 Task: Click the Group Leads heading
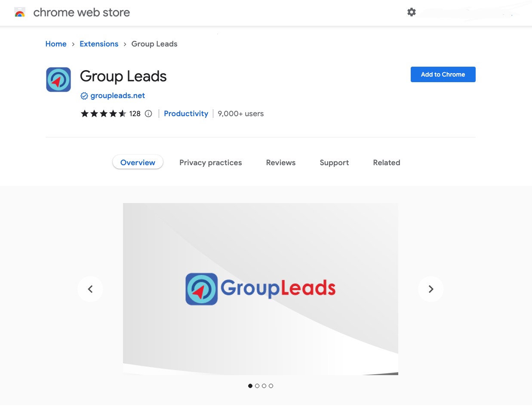(123, 76)
